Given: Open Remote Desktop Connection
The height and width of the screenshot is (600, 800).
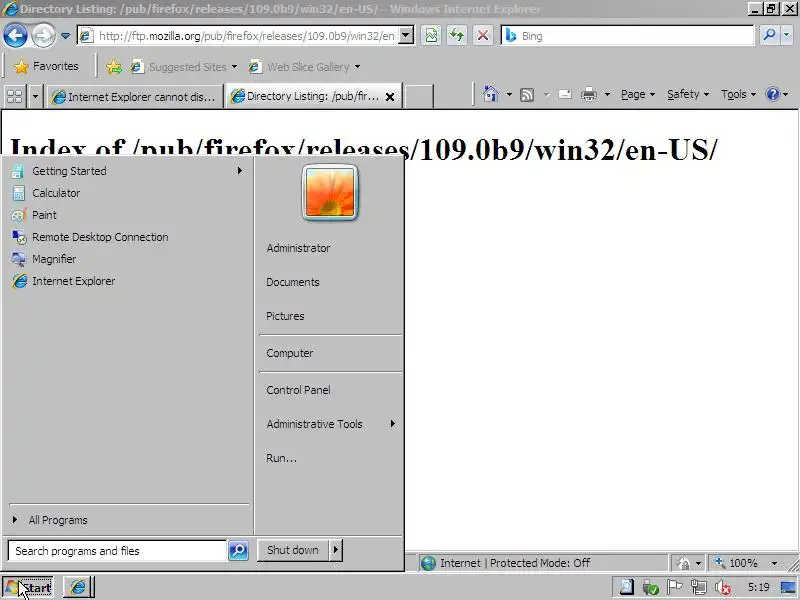Looking at the screenshot, I should point(127,237).
